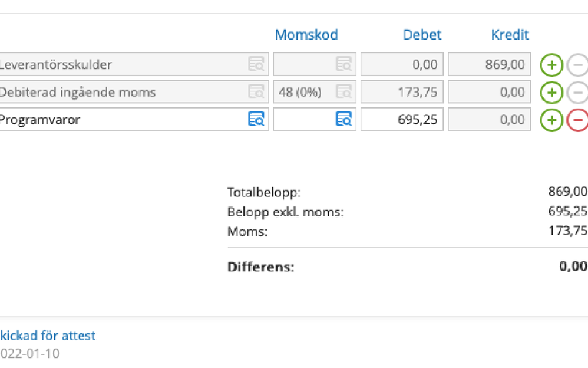Open the Skickad för attest link
Image resolution: width=588 pixels, height=368 pixels.
click(47, 336)
